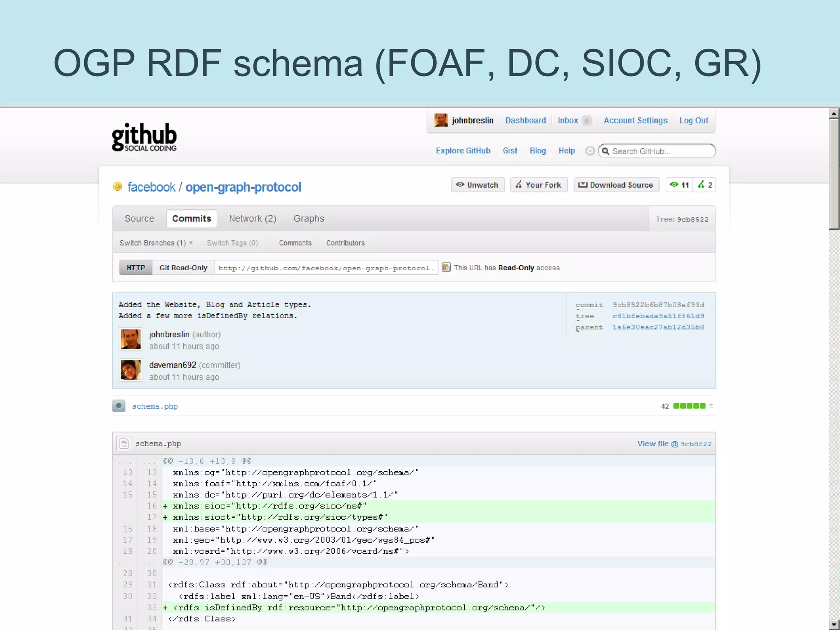
Task: Click the gear icon beside the search box
Action: pos(589,151)
